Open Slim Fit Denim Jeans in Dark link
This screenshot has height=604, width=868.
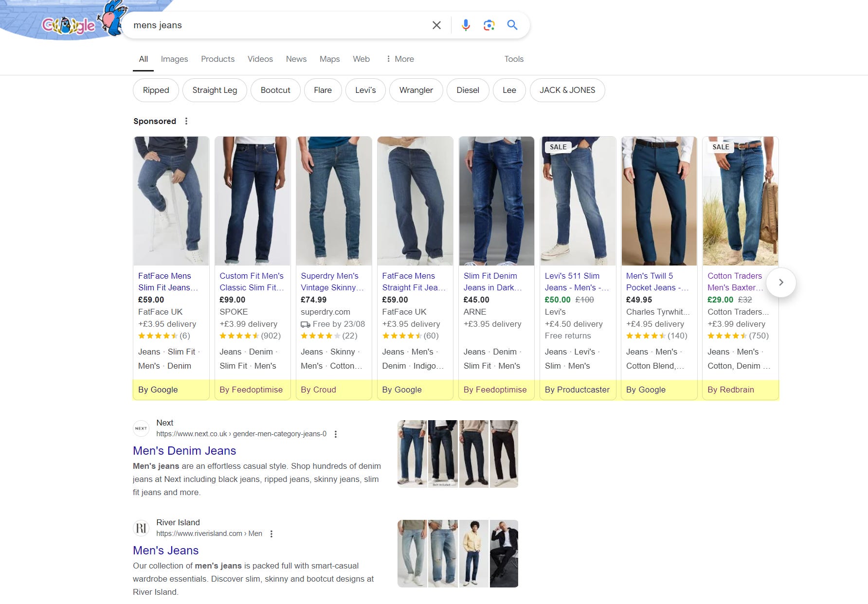[492, 282]
